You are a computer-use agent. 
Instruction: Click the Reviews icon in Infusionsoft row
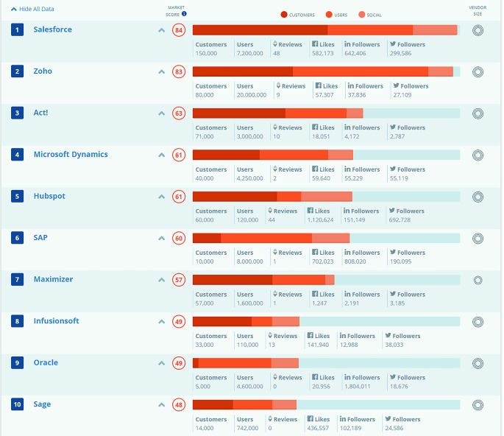click(270, 335)
